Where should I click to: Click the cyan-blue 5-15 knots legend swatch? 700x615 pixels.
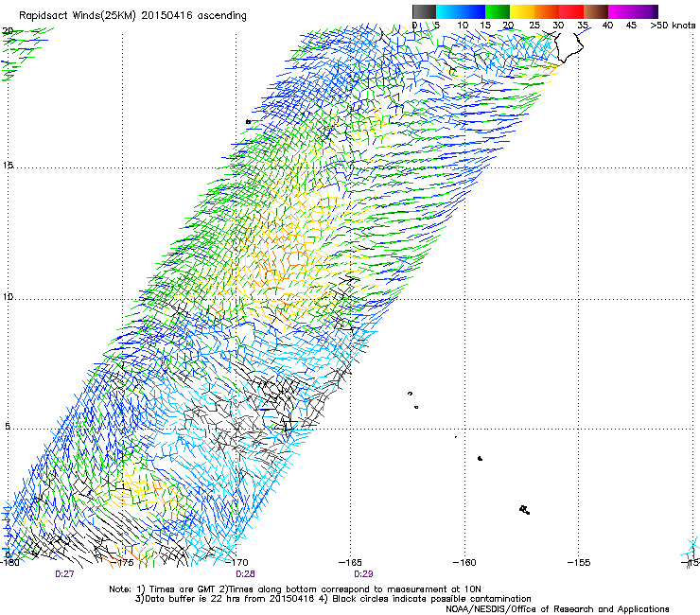click(x=461, y=11)
